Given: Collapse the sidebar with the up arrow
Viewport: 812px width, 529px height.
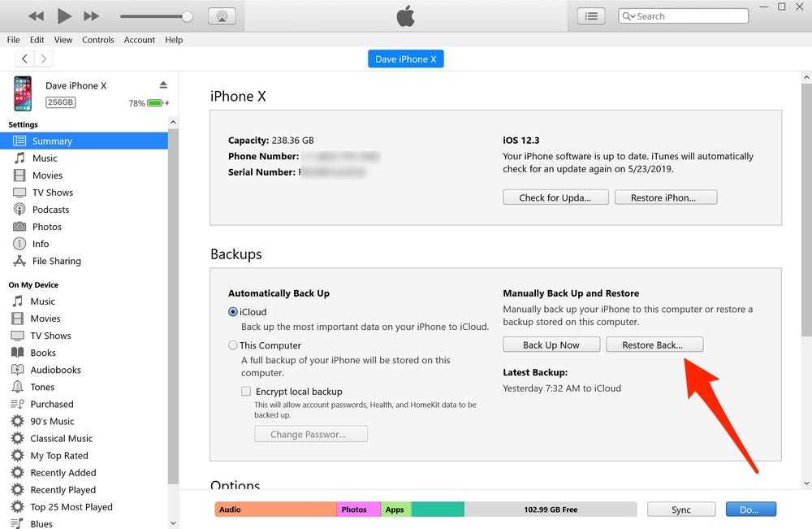Looking at the screenshot, I should point(173,123).
